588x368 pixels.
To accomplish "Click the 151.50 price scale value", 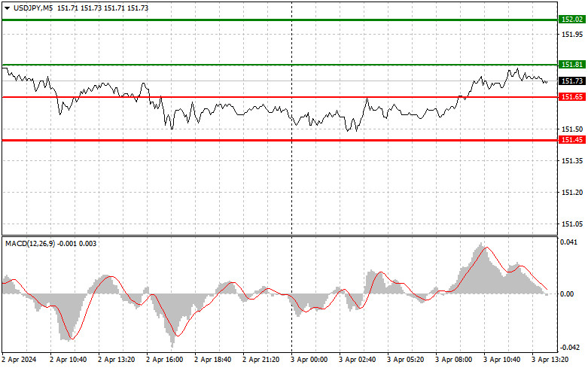I will coord(572,129).
